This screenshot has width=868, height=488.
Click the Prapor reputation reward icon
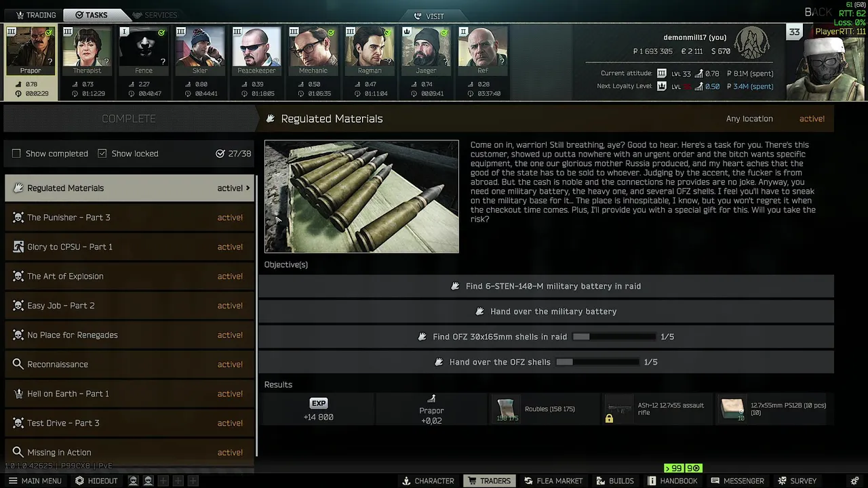[x=431, y=399]
